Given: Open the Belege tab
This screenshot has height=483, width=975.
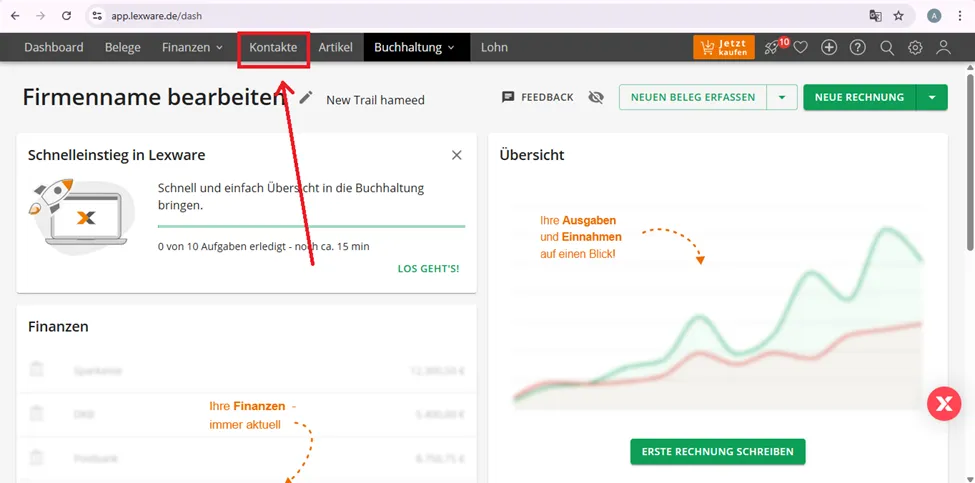Looking at the screenshot, I should tap(122, 47).
